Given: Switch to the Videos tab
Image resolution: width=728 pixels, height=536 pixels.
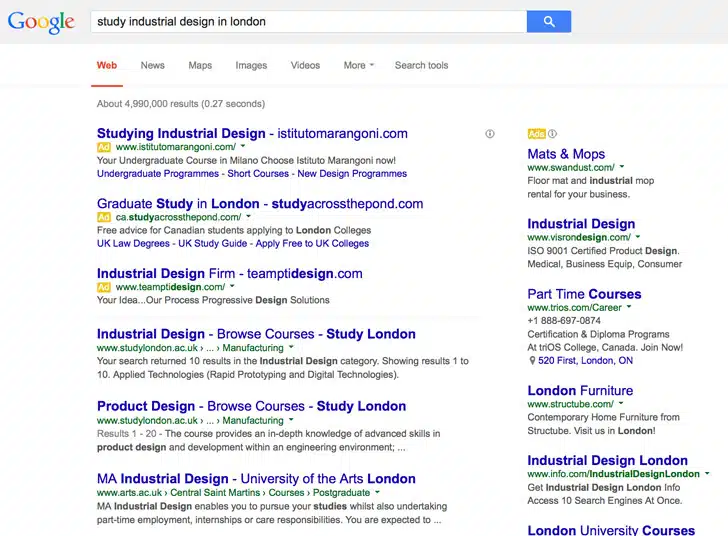Looking at the screenshot, I should [305, 65].
